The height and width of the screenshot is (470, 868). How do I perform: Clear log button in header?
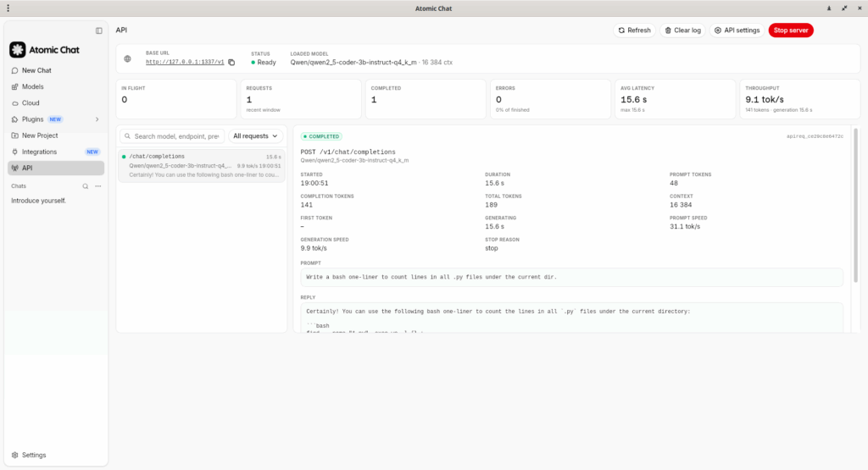(x=682, y=30)
